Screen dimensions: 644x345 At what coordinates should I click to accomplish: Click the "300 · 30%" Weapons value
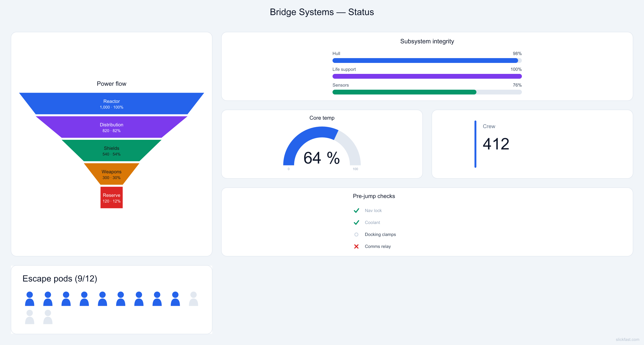point(112,178)
